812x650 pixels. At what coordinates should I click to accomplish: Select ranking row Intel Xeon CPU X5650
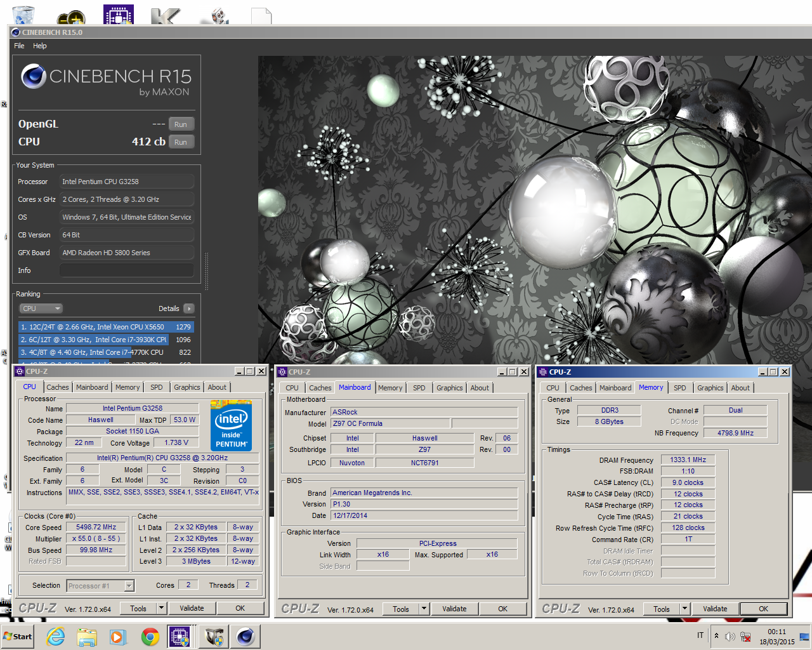point(106,327)
